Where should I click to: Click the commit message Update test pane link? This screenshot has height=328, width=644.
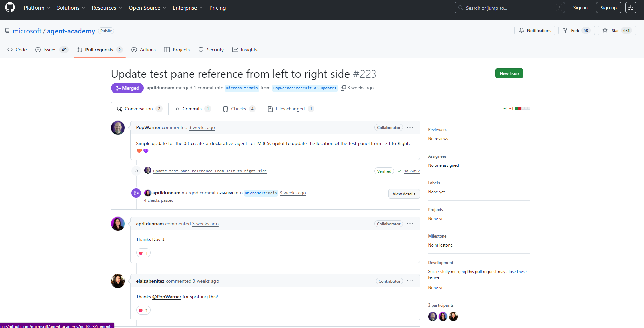click(210, 171)
